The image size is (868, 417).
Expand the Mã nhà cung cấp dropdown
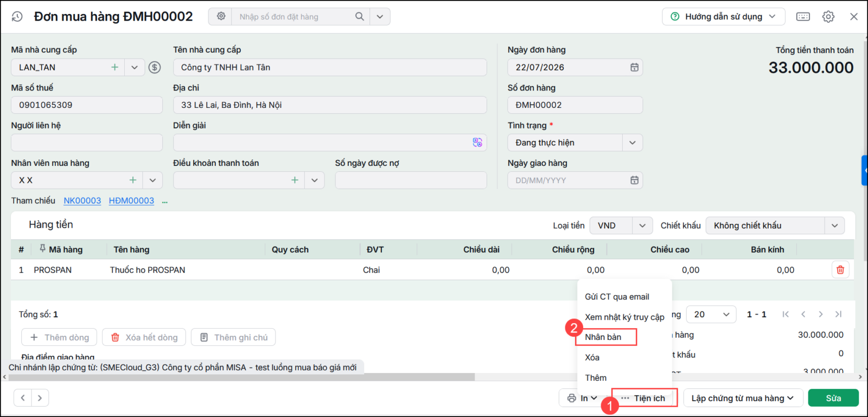135,67
